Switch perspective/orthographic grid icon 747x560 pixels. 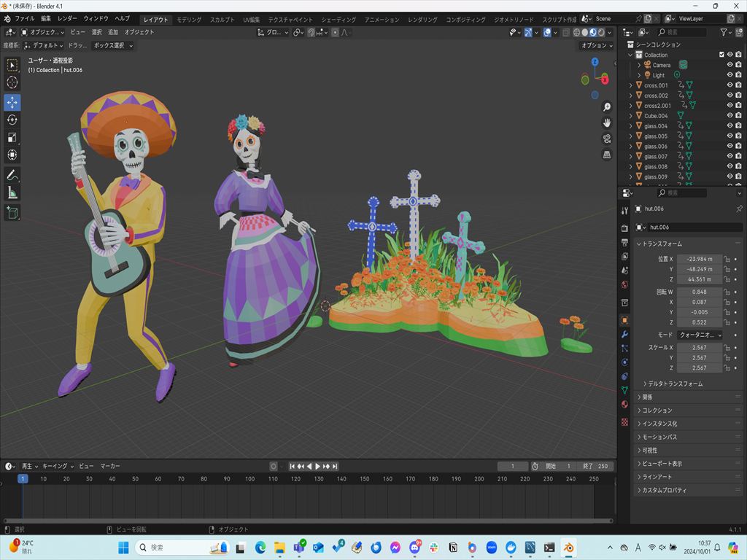pyautogui.click(x=606, y=155)
